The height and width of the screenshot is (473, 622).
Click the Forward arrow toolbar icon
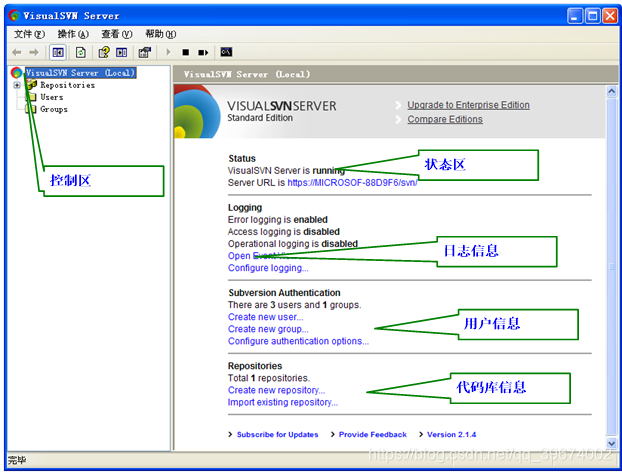[x=34, y=52]
